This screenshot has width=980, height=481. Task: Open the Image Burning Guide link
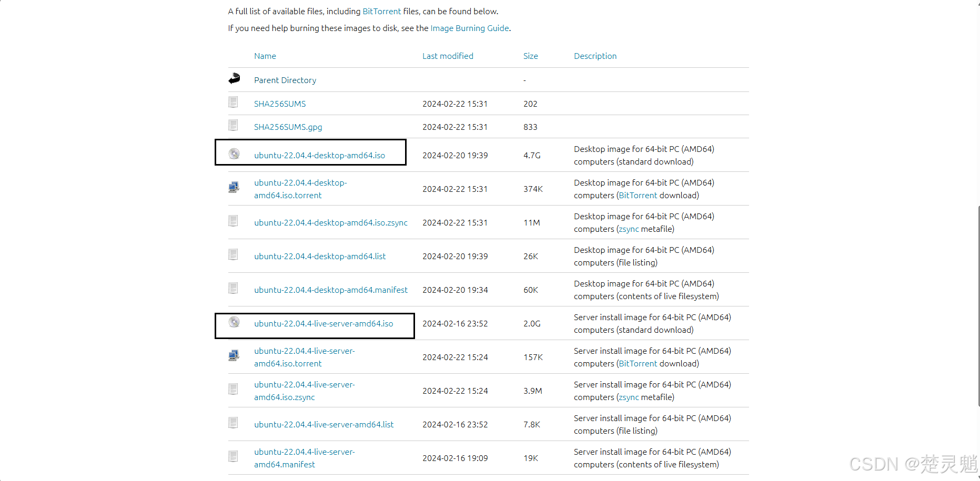pos(469,28)
